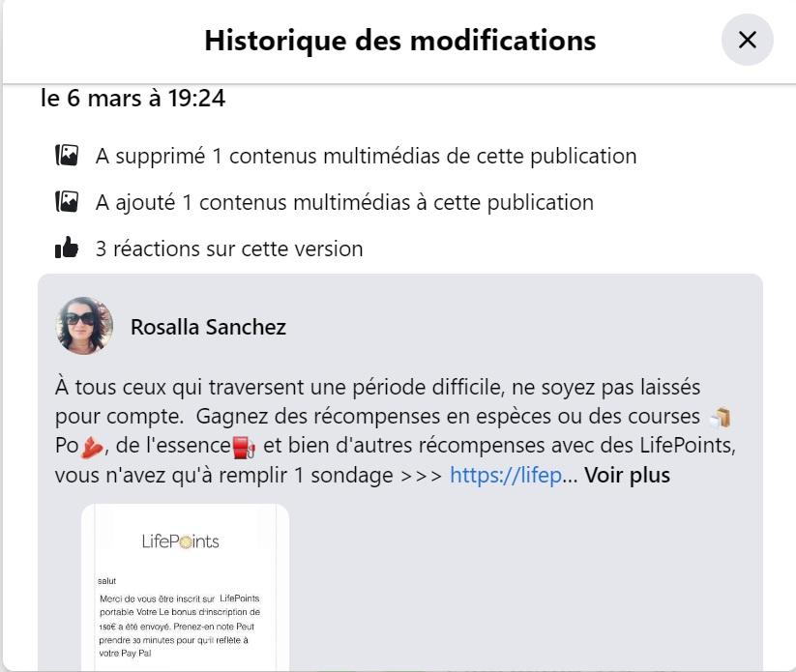Open Rosalla Sanchez profile picture
This screenshot has height=672, width=796.
pyautogui.click(x=84, y=326)
